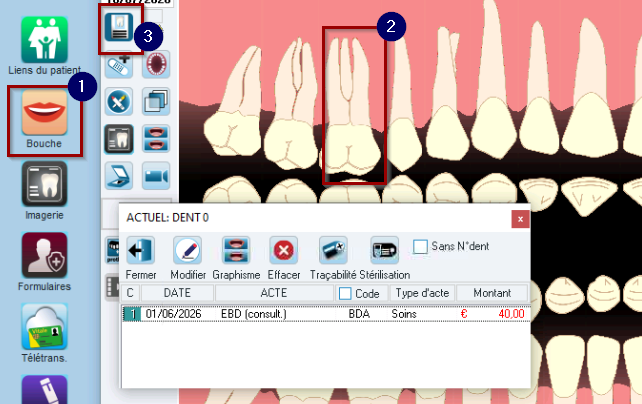Click the Modifier pencil icon
The height and width of the screenshot is (404, 642).
point(188,250)
